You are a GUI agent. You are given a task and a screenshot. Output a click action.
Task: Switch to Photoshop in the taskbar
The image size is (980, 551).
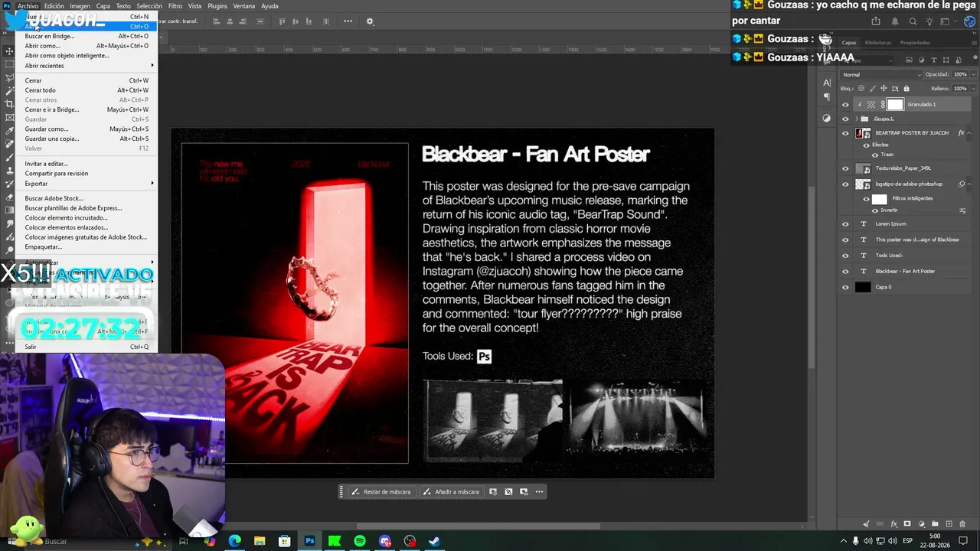pos(309,541)
